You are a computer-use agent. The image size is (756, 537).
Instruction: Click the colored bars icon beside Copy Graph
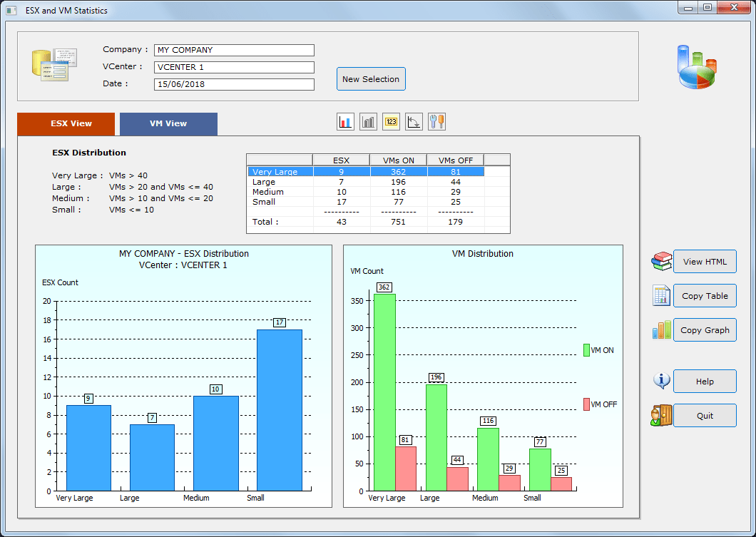[661, 329]
